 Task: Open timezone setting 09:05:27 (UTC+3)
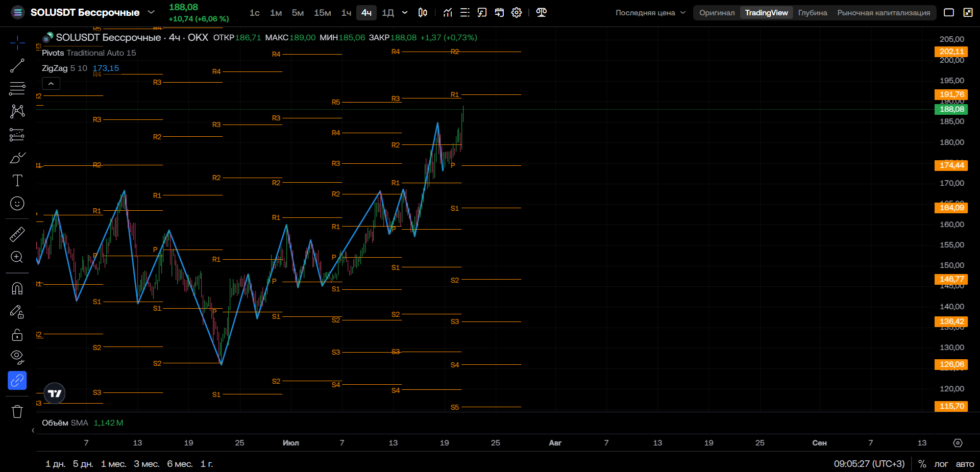pos(869,464)
